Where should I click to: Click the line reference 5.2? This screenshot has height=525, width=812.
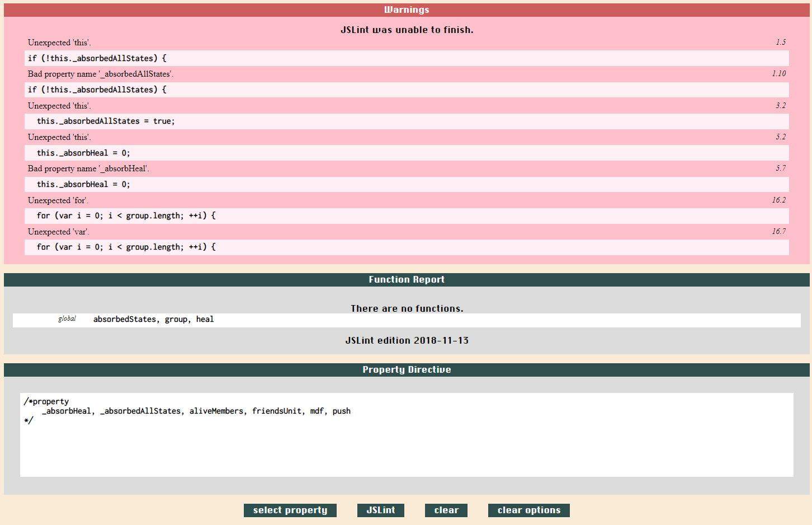[781, 137]
